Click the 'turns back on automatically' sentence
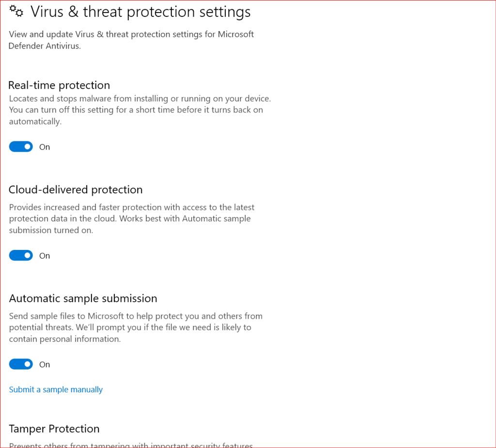 [x=136, y=115]
